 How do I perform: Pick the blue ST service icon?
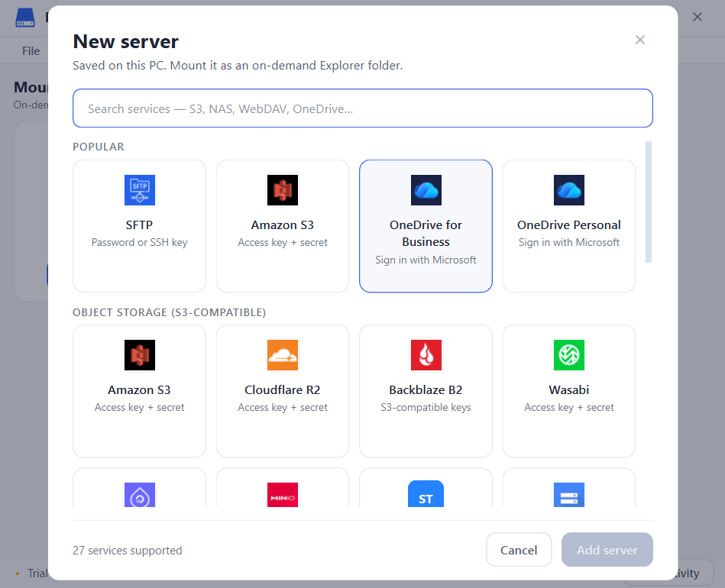[426, 494]
